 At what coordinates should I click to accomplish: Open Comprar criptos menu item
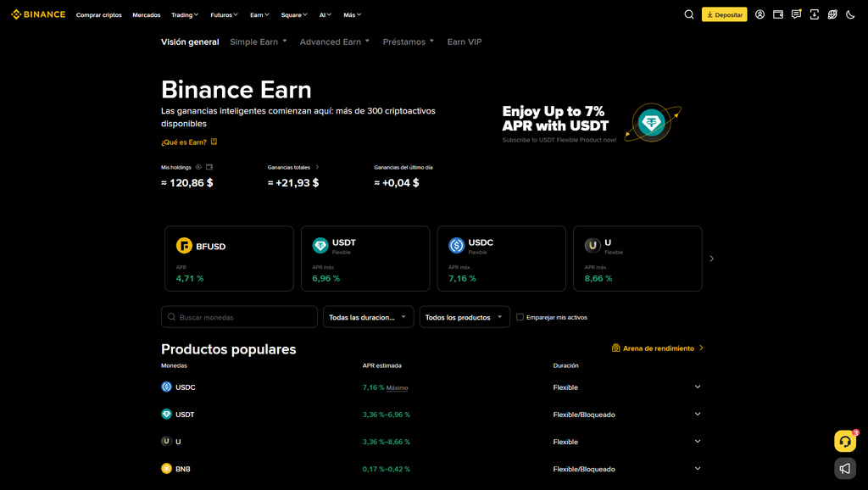pos(98,15)
